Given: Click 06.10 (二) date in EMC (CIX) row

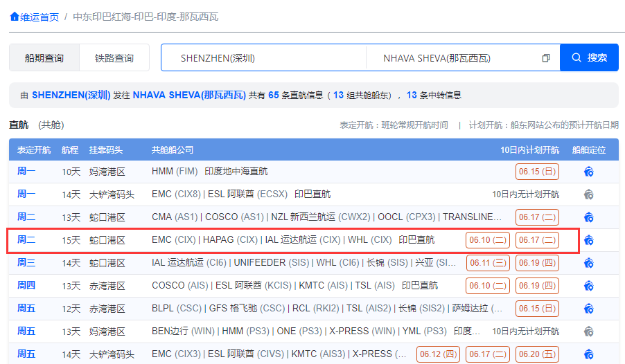Looking at the screenshot, I should [x=488, y=240].
